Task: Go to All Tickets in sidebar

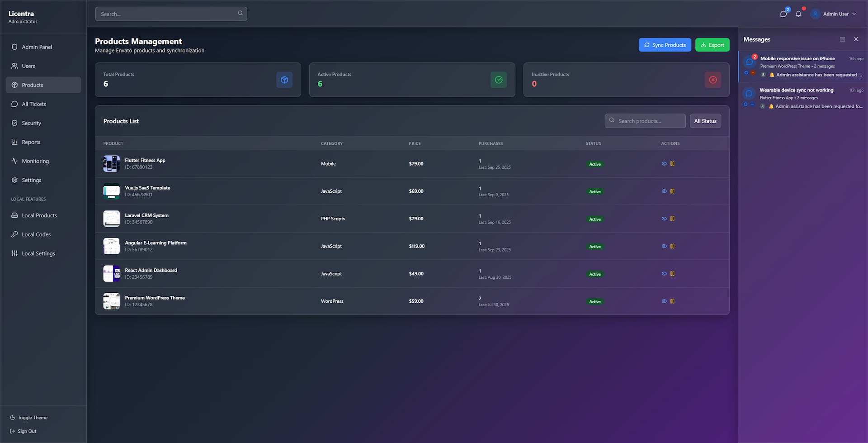Action: [x=34, y=104]
